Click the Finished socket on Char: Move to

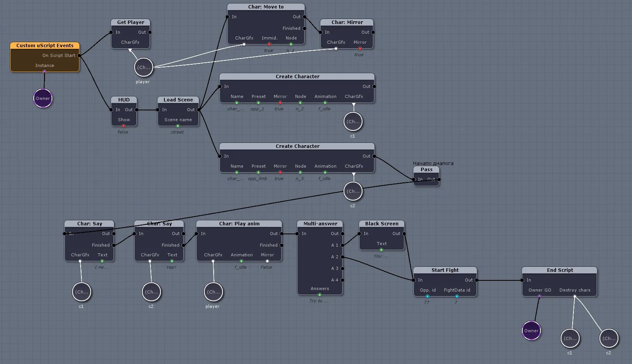(x=304, y=28)
